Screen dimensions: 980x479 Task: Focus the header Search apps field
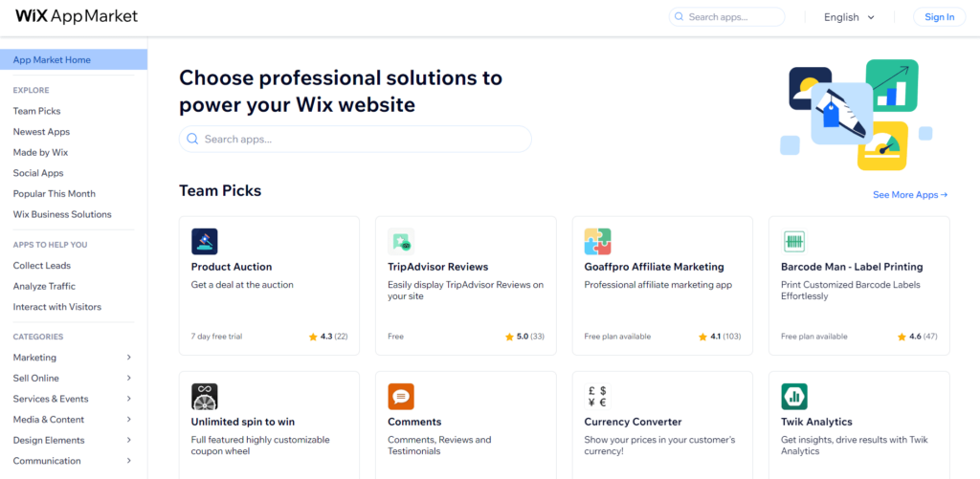point(727,17)
